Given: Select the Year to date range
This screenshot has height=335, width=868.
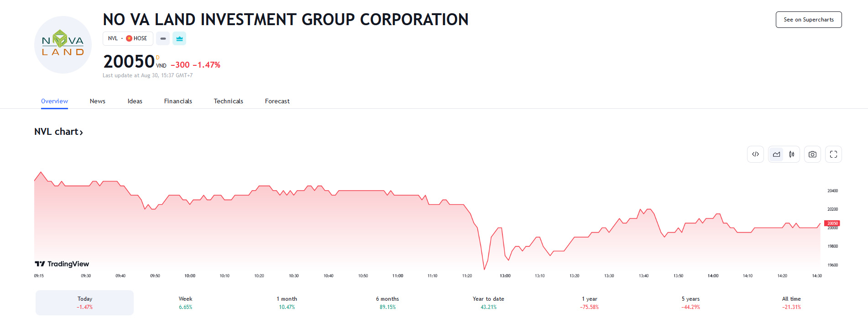Looking at the screenshot, I should [x=488, y=303].
